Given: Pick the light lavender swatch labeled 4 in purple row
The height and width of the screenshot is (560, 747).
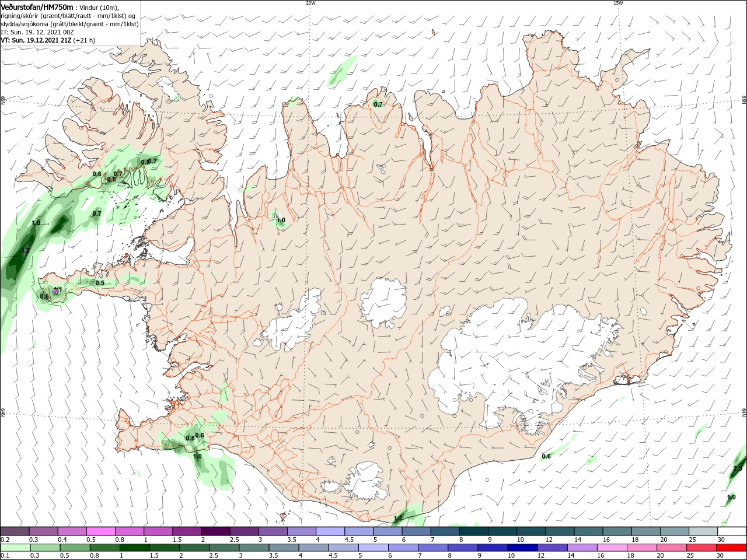Looking at the screenshot, I should 330,531.
